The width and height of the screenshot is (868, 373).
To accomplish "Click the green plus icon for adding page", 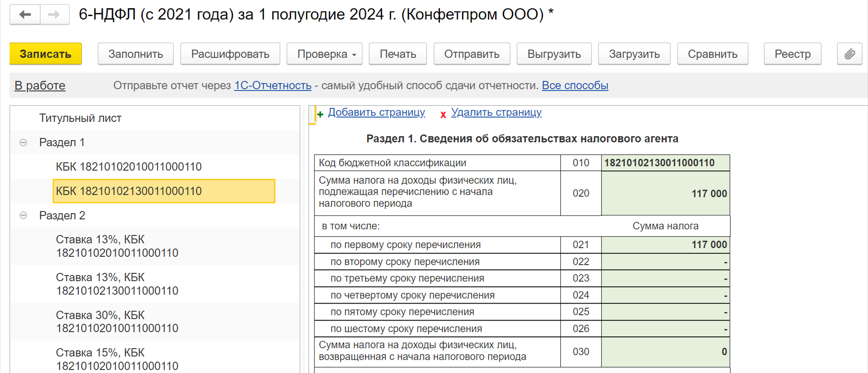I will (x=320, y=114).
